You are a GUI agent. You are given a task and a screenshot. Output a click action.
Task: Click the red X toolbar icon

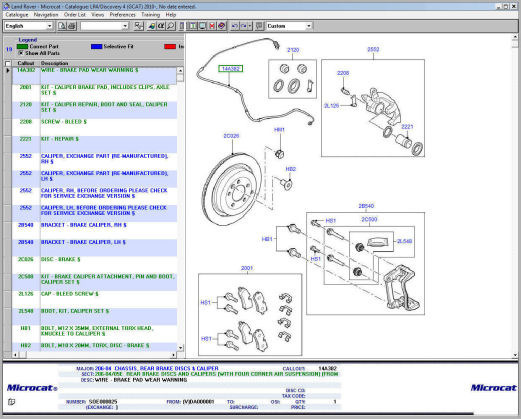click(x=212, y=26)
